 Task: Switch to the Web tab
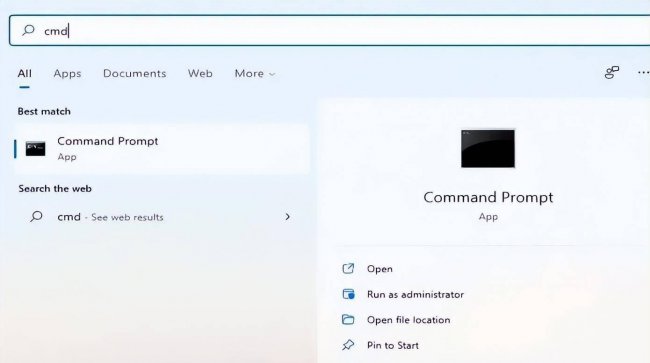(x=200, y=73)
